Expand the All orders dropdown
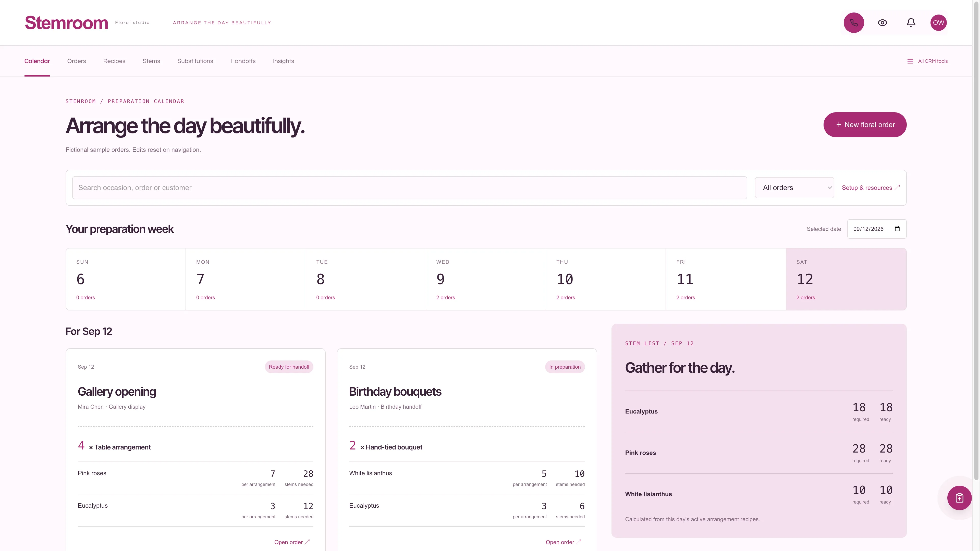 794,187
